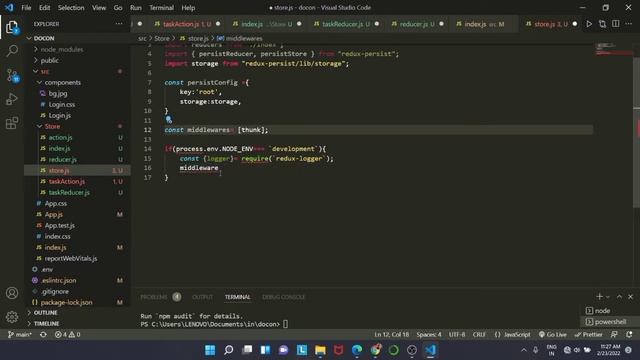Open the Terminal menu
This screenshot has height=360, width=640.
pyautogui.click(x=161, y=7)
